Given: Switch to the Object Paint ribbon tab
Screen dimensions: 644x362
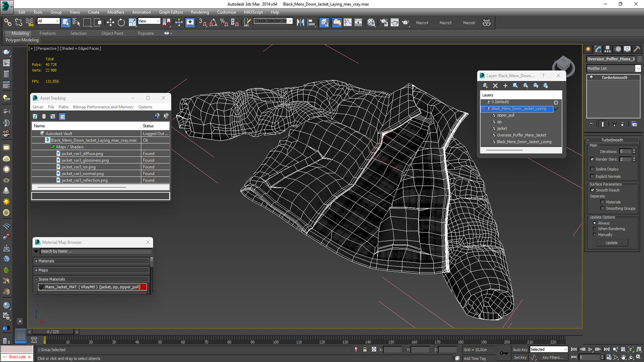Looking at the screenshot, I should (112, 33).
